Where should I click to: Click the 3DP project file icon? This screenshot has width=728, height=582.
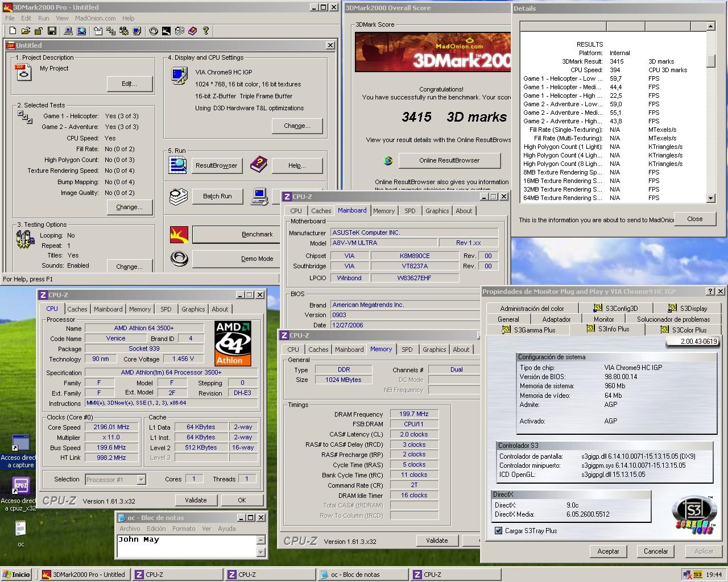tap(24, 72)
